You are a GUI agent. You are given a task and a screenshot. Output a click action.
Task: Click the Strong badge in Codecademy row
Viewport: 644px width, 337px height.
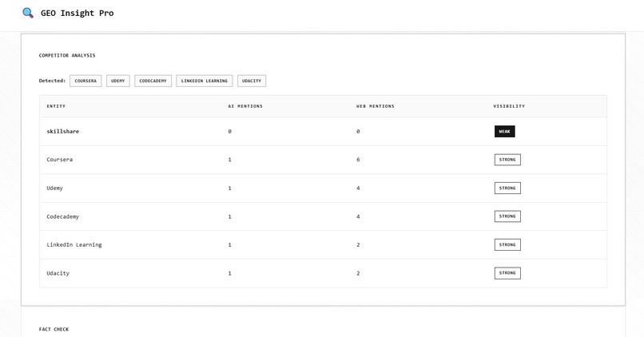click(x=507, y=216)
